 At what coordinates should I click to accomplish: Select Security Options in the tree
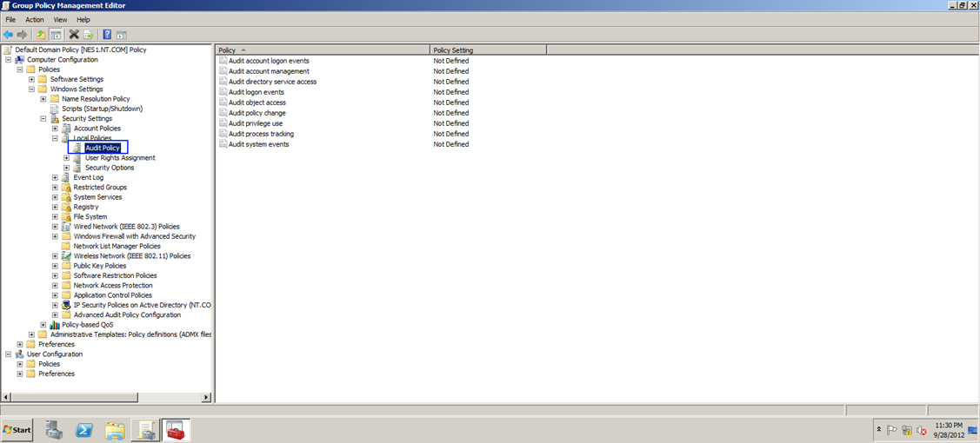(x=110, y=168)
